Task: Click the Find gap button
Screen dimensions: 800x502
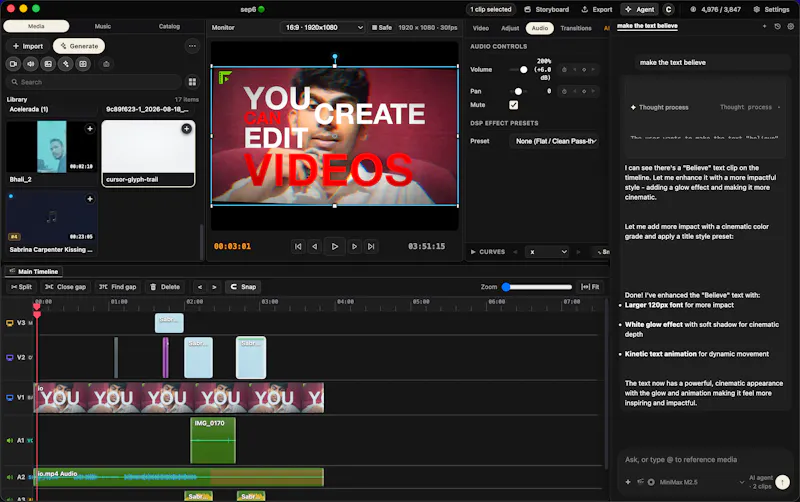Action: pos(118,287)
